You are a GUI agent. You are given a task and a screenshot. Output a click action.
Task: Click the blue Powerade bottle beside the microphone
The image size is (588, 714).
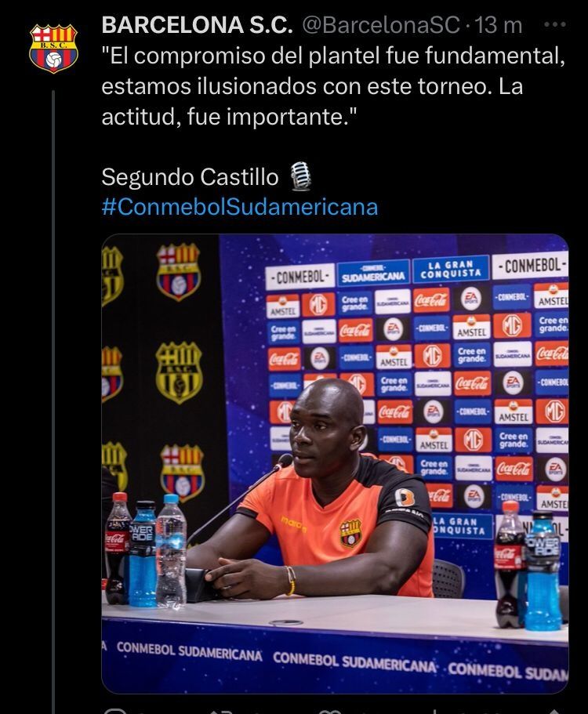[x=143, y=553]
